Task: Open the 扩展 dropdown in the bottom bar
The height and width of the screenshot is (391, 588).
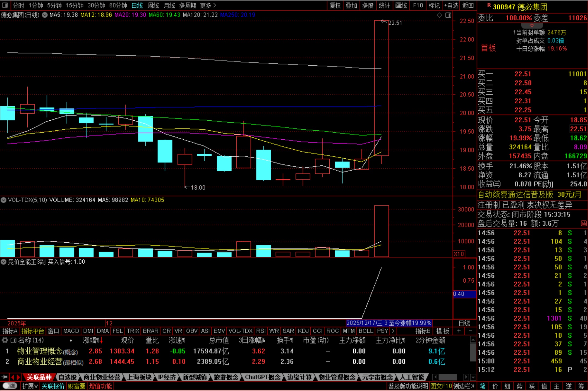Action: click(x=30, y=386)
